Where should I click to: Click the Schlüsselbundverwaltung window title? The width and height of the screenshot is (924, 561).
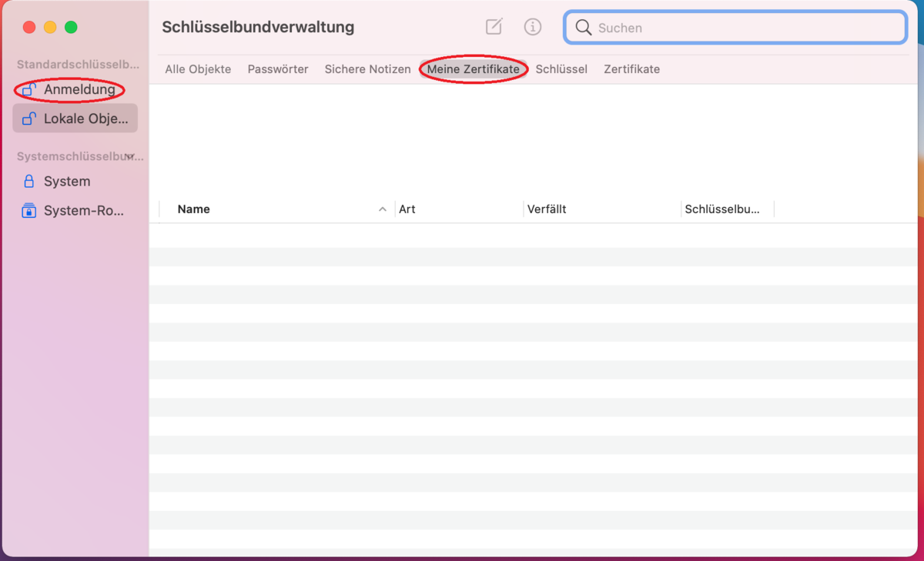click(258, 27)
